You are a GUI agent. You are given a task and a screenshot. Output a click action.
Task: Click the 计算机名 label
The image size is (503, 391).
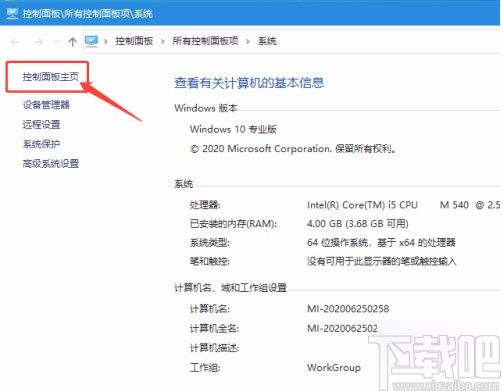(210, 309)
